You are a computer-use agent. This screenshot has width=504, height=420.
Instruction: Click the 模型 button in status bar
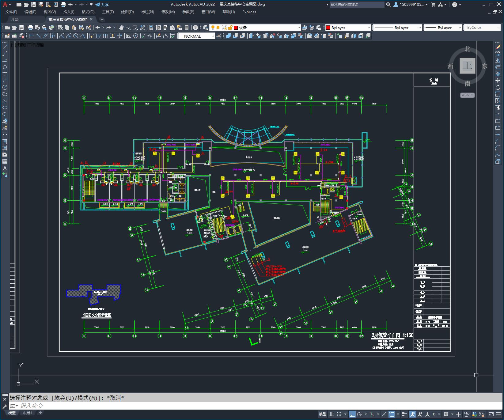coord(322,414)
